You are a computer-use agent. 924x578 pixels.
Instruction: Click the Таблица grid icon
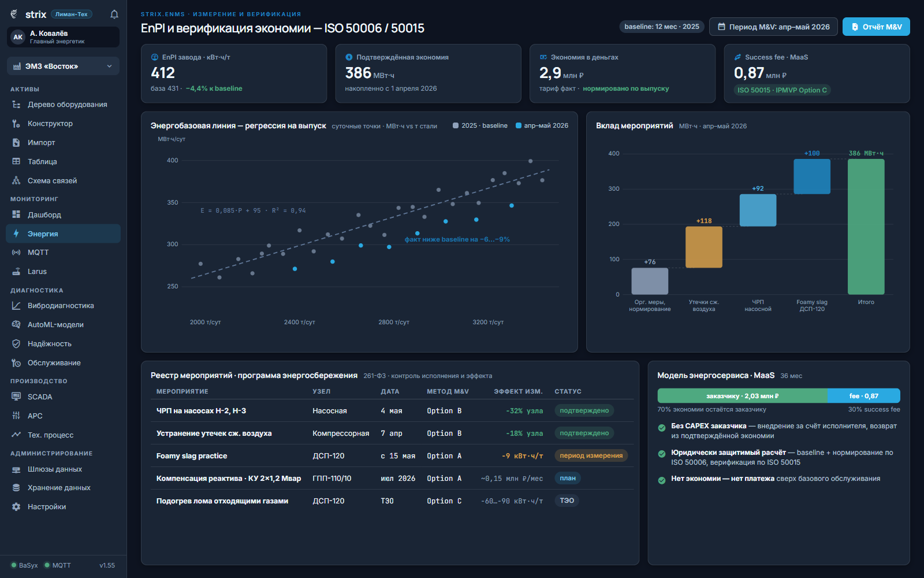16,162
